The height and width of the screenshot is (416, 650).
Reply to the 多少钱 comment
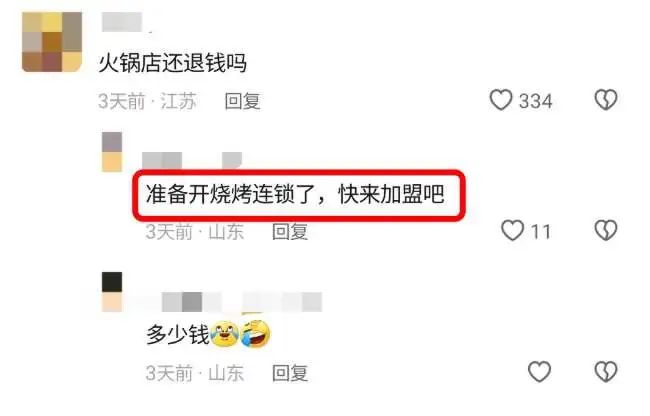coord(290,373)
